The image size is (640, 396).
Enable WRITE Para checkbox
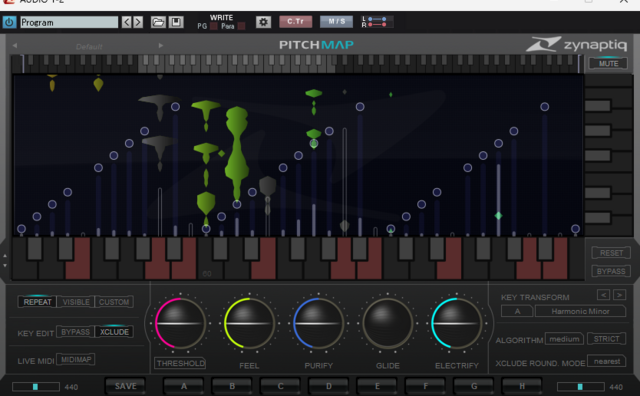241,27
